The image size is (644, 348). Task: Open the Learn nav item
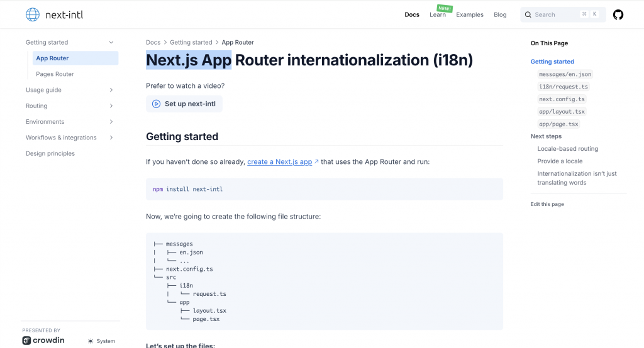click(x=438, y=15)
